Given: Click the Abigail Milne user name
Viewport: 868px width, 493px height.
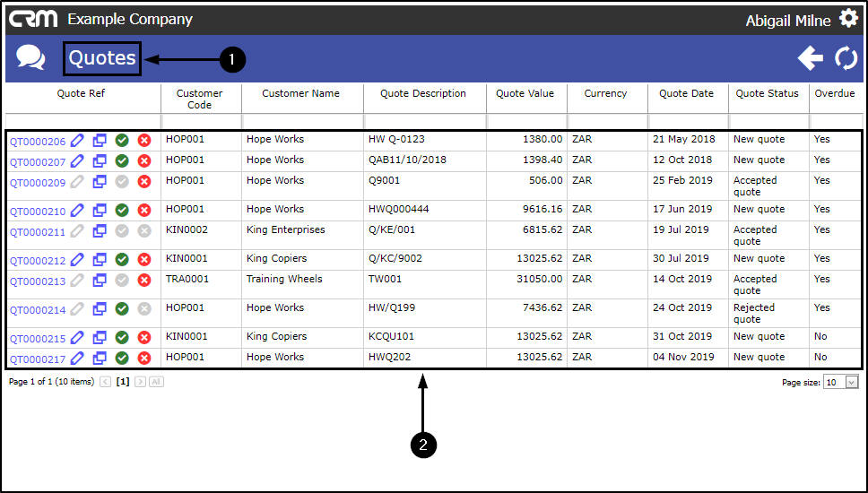Looking at the screenshot, I should click(x=787, y=21).
